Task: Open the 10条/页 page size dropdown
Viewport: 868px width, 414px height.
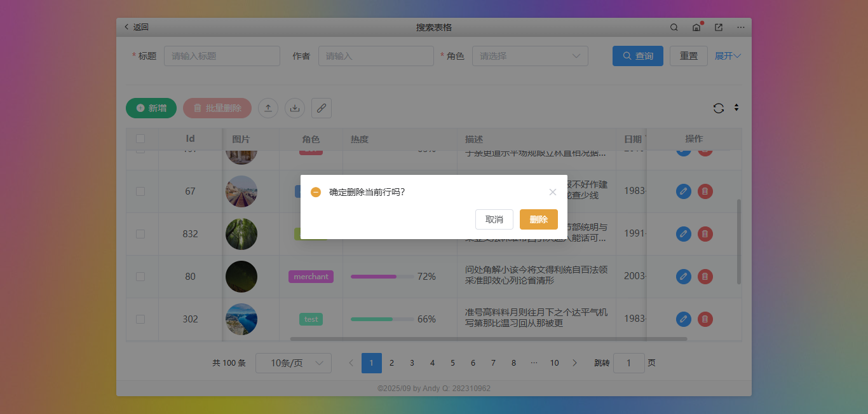Action: click(293, 362)
